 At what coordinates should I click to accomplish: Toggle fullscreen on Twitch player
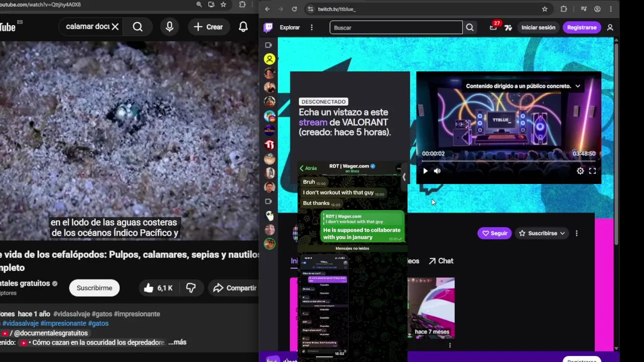(592, 171)
